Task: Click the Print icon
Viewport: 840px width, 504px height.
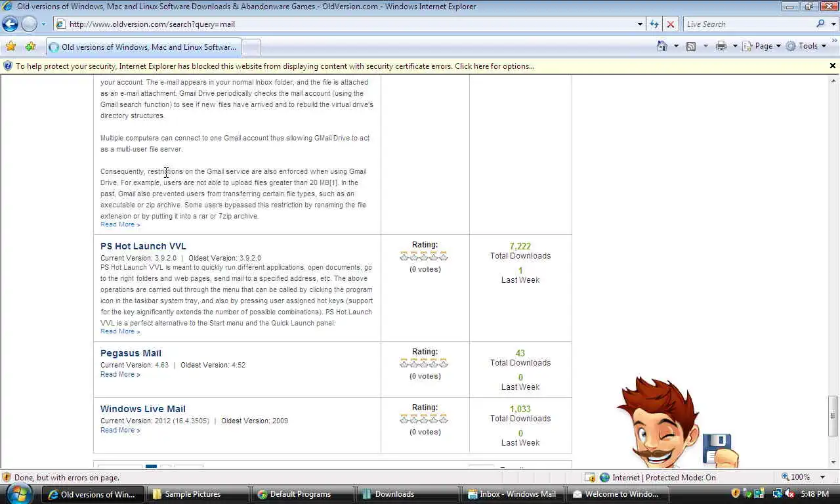Action: pyautogui.click(x=721, y=46)
